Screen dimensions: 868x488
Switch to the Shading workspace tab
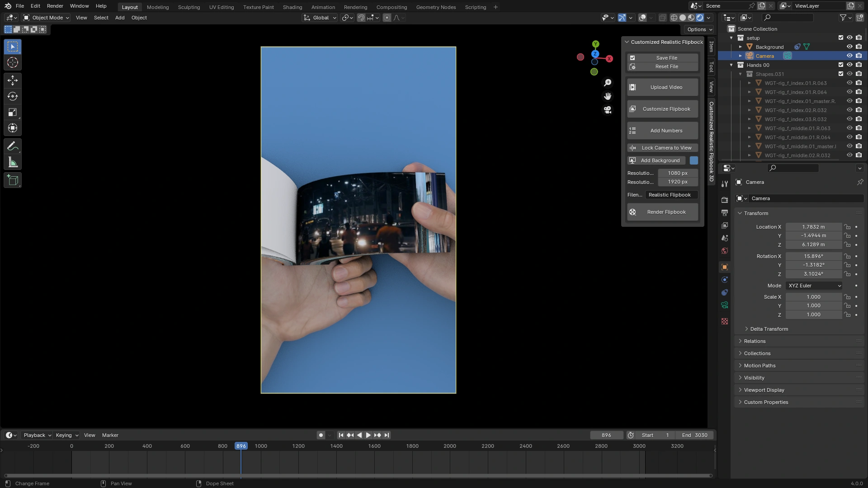click(x=292, y=7)
